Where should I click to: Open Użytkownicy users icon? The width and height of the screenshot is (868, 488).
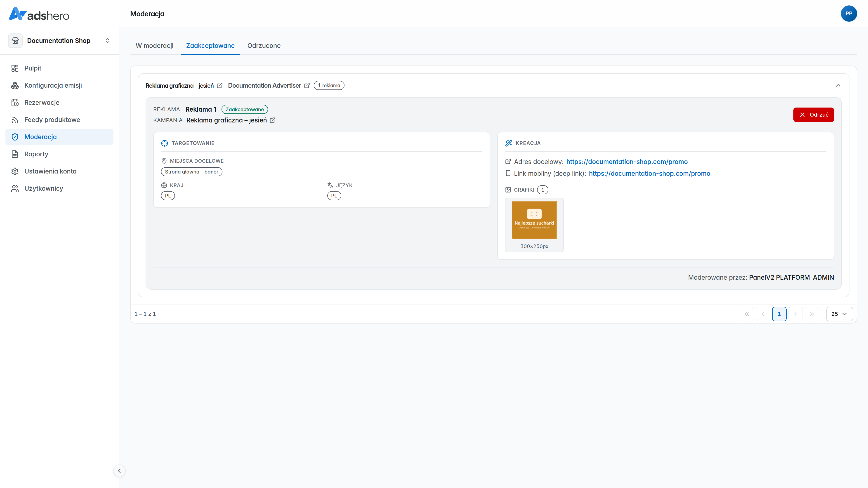point(15,188)
